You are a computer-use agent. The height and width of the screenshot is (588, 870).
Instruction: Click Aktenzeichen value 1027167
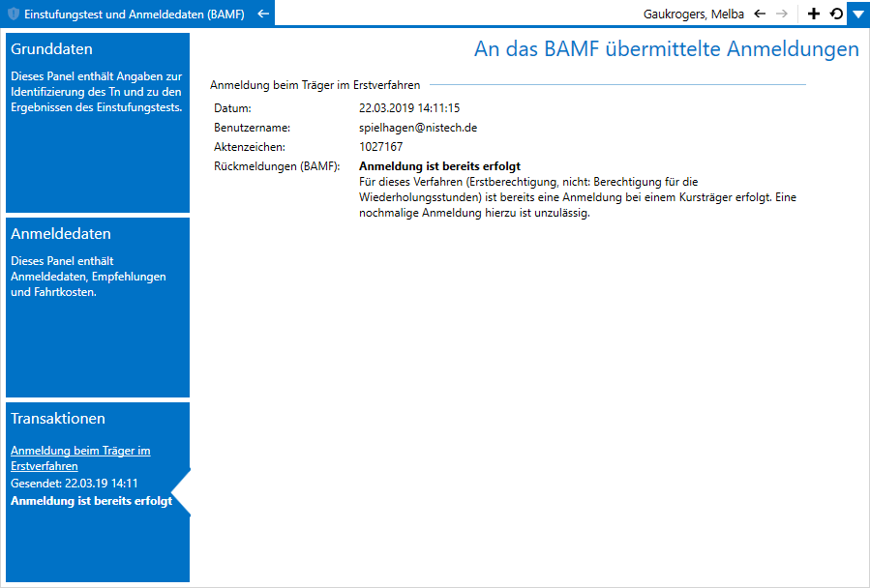click(x=380, y=147)
